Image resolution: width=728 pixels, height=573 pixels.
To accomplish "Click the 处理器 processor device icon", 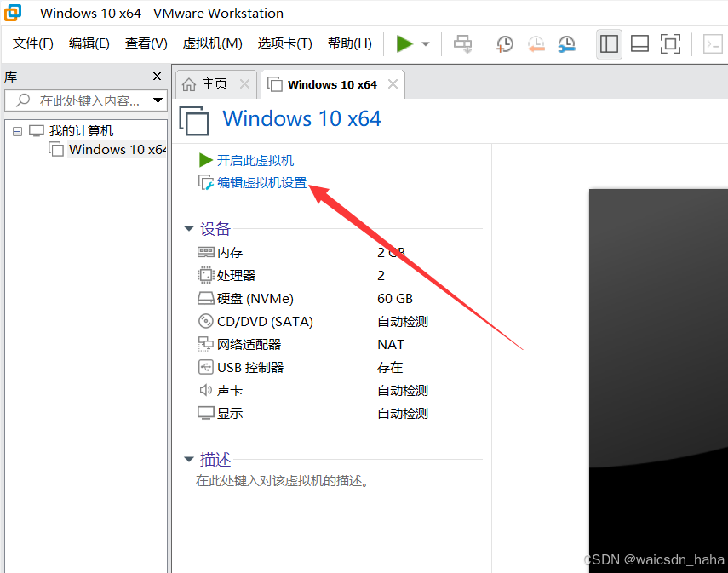I will pyautogui.click(x=205, y=275).
